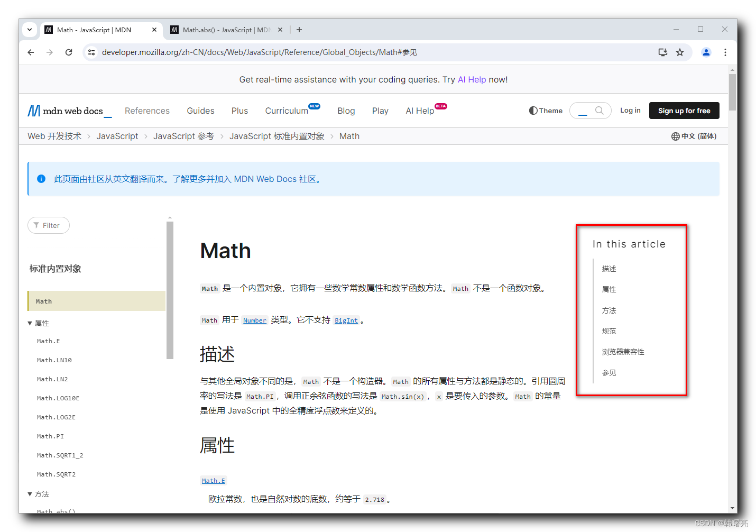Click the AI Help link in banner

click(472, 80)
